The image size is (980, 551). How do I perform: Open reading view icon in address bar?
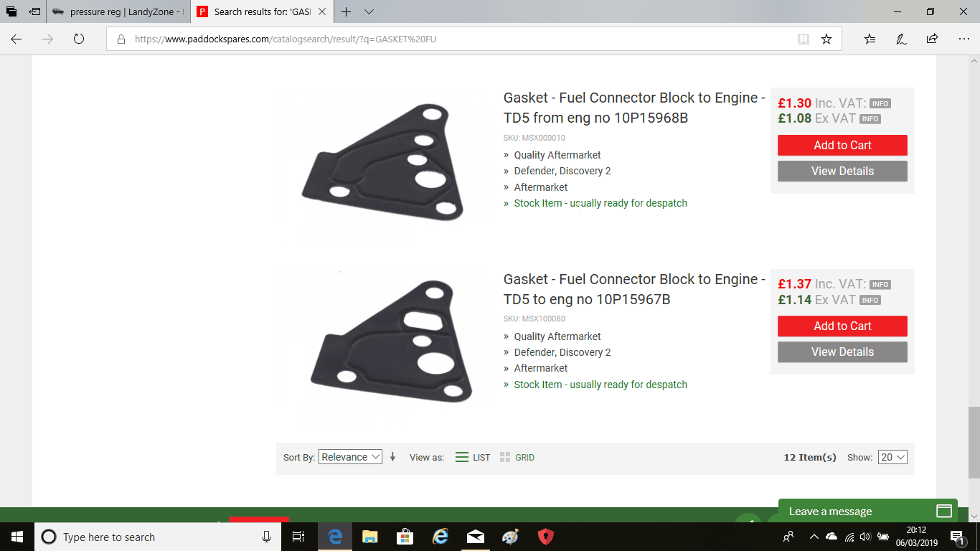(x=804, y=39)
